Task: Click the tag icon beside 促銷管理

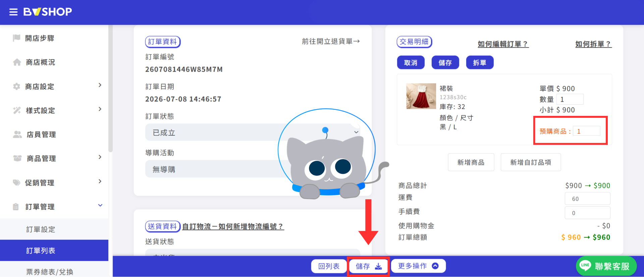Action: coord(16,183)
